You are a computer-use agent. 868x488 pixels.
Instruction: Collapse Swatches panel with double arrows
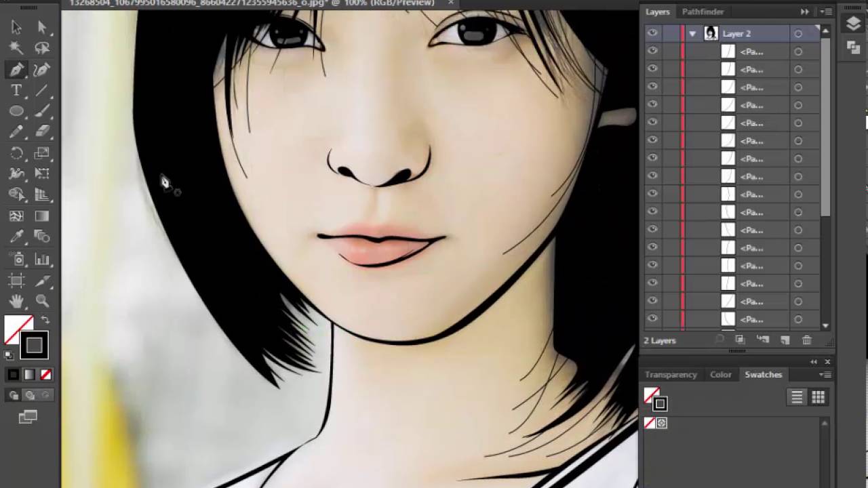point(814,362)
